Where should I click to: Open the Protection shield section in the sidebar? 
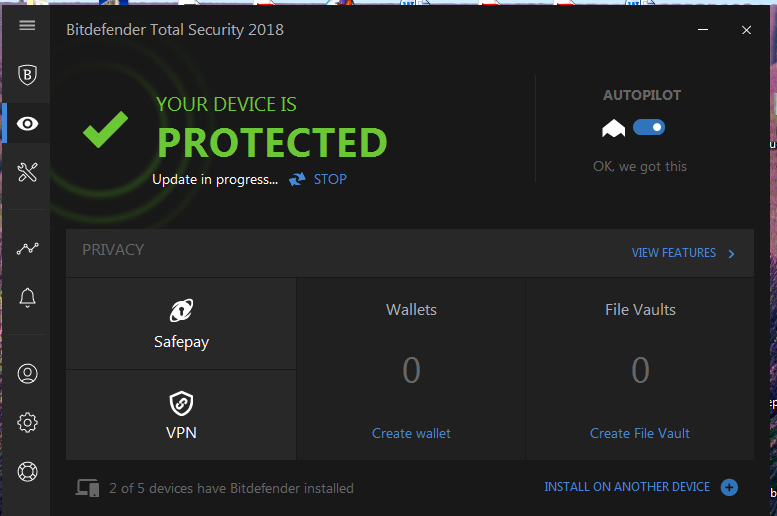(27, 75)
